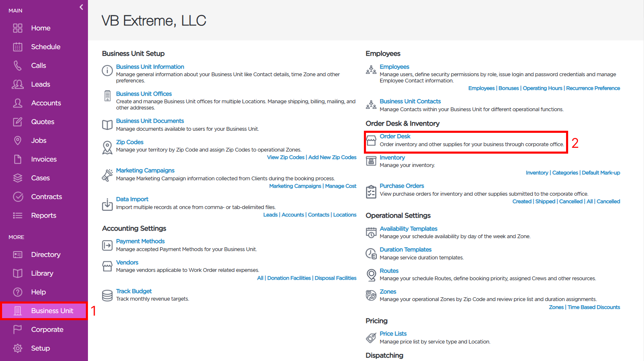644x361 pixels.
Task: Open the Order Desk link
Action: click(x=395, y=136)
